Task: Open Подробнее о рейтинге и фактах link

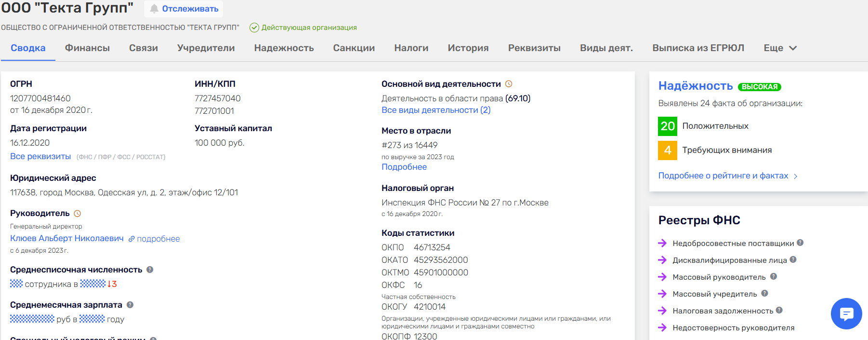Action: (x=723, y=176)
